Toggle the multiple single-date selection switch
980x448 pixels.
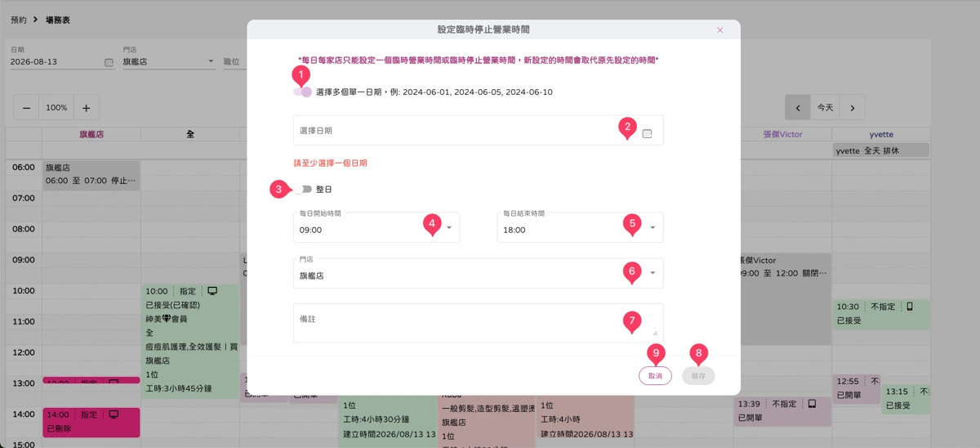click(303, 92)
